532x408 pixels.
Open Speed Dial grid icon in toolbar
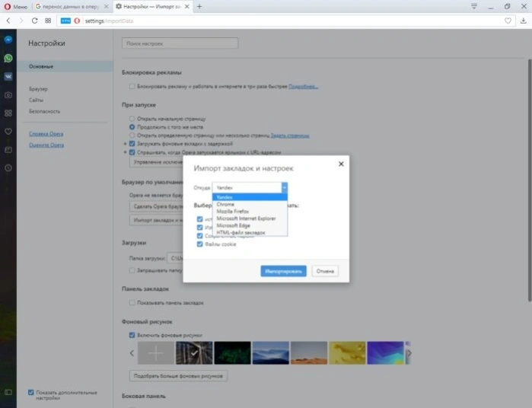click(48, 21)
